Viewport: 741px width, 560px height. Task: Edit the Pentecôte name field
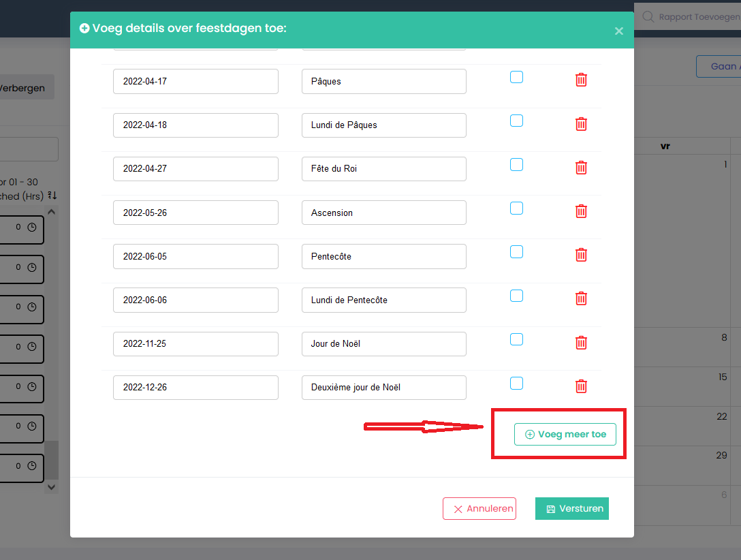383,256
